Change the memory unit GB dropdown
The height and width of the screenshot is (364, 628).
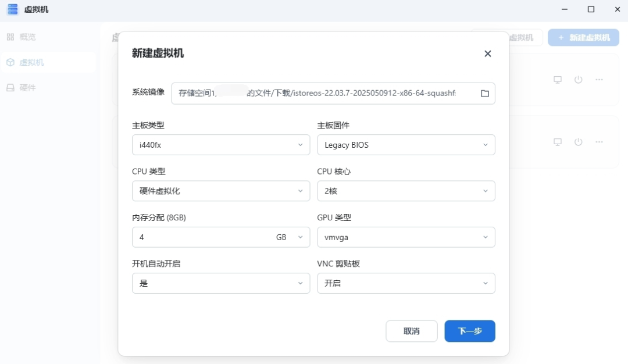(289, 237)
